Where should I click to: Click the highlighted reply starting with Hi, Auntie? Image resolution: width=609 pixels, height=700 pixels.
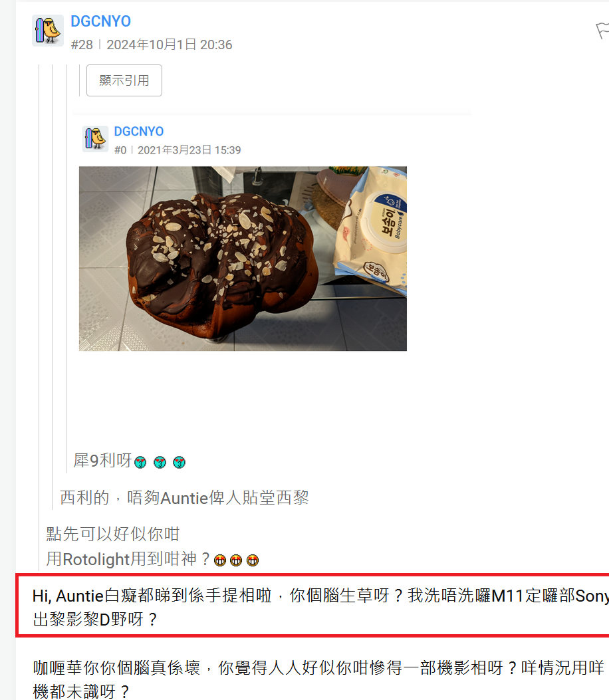(x=312, y=606)
